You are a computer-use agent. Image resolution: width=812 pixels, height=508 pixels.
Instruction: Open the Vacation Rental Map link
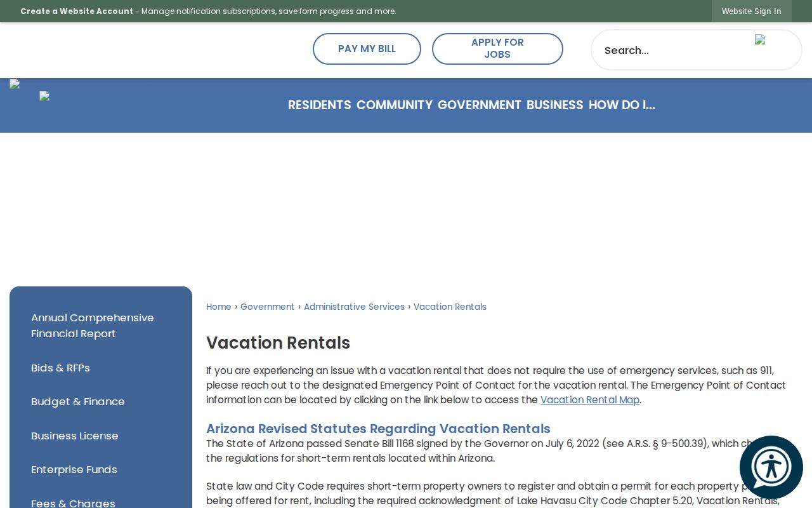(590, 400)
